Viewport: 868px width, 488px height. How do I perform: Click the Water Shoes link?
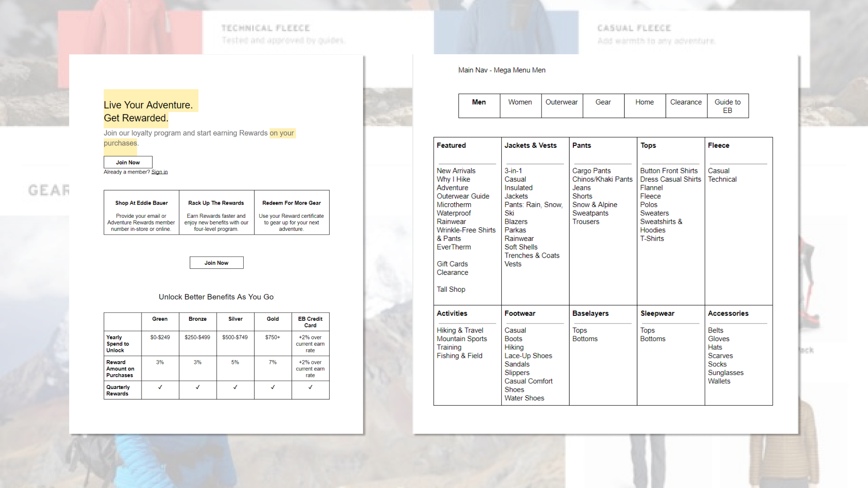(x=524, y=398)
